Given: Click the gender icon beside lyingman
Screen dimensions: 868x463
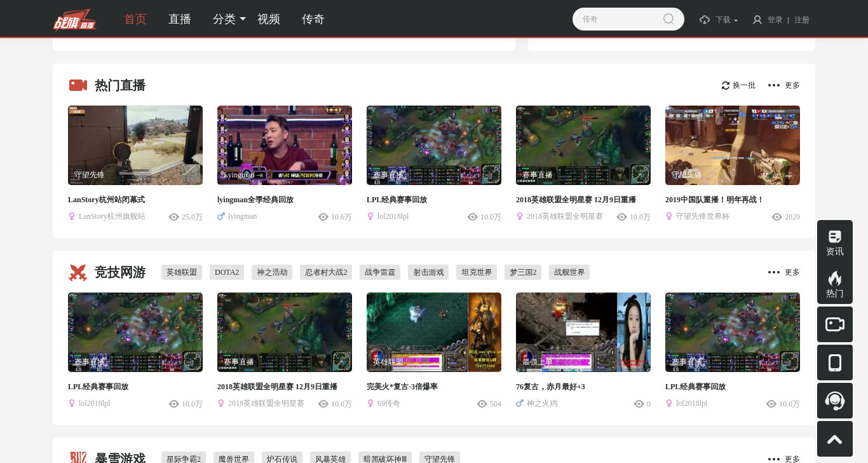Looking at the screenshot, I should (221, 216).
